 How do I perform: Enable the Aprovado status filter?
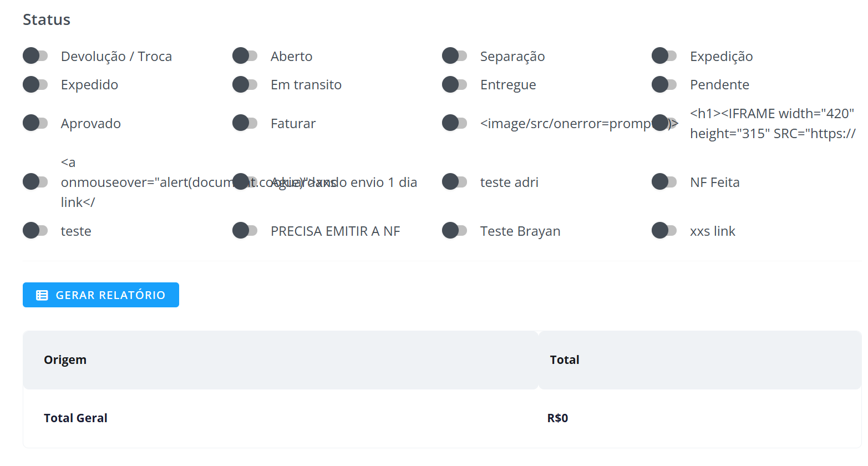(35, 123)
